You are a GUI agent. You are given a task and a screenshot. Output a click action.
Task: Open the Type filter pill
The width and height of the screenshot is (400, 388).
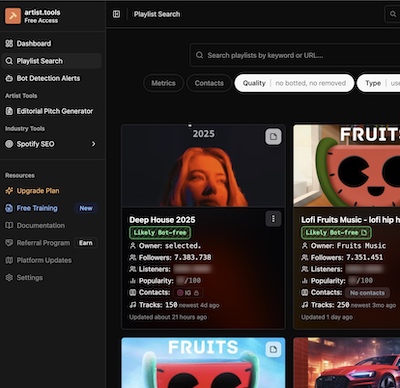click(x=379, y=83)
